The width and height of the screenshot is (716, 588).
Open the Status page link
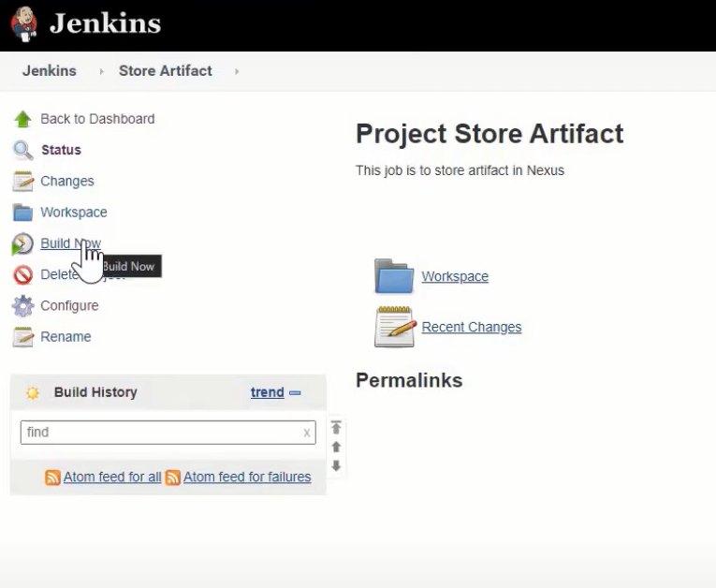click(61, 150)
